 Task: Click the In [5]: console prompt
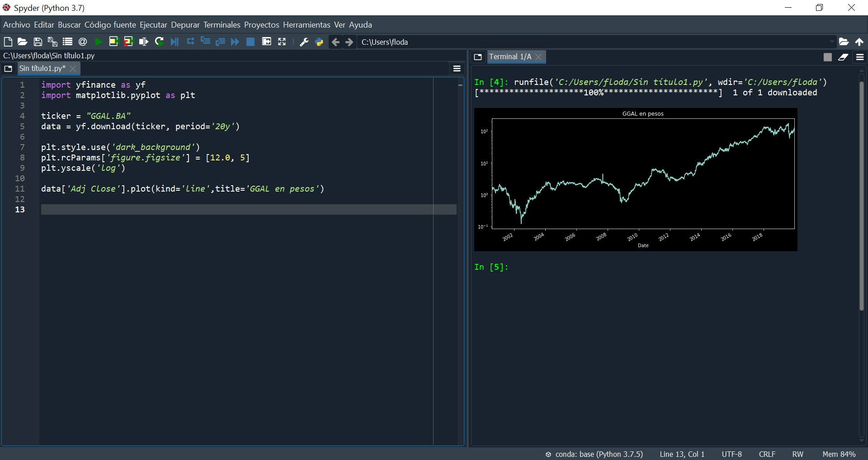(x=491, y=267)
